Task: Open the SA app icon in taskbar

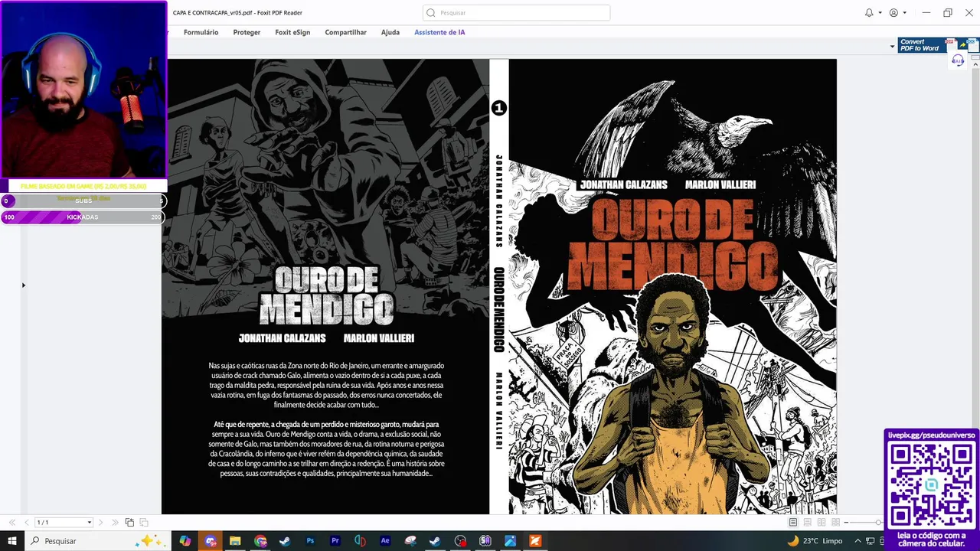Action: click(485, 541)
